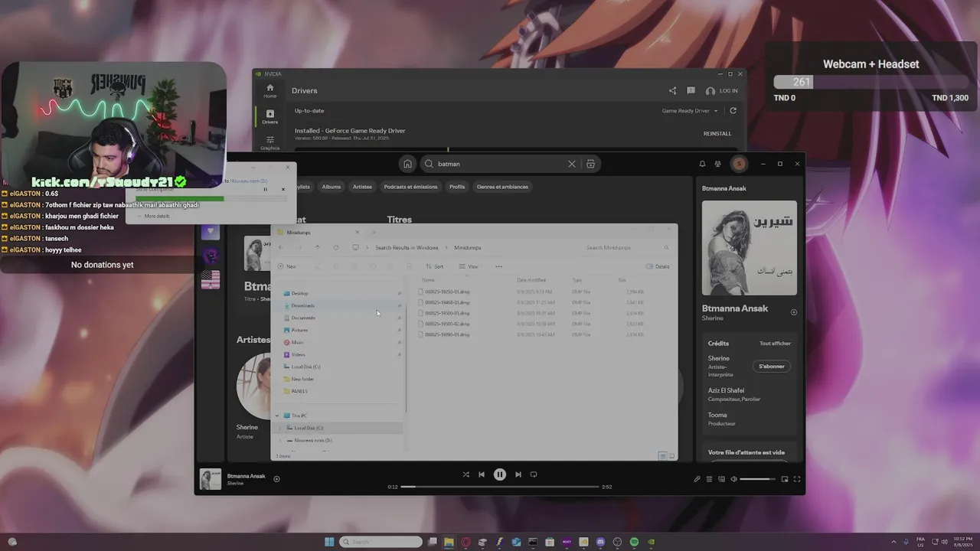Toggle the Explorer Details pane
This screenshot has height=551, width=980.
(658, 266)
